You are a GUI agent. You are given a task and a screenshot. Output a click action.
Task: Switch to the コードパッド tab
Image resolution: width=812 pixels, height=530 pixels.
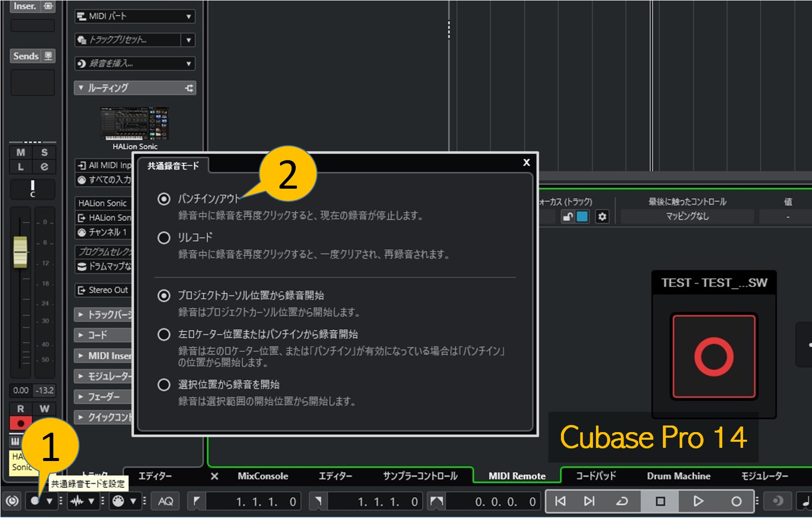click(x=596, y=476)
